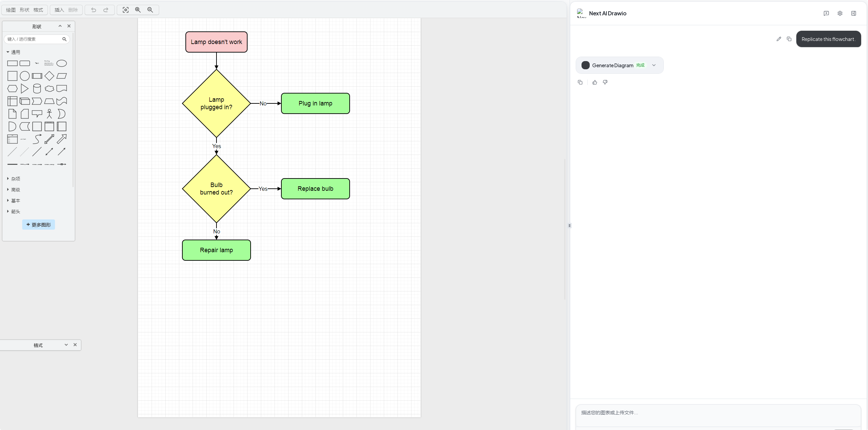Open the 插入 menu
Viewport: 868px width, 430px height.
point(59,10)
